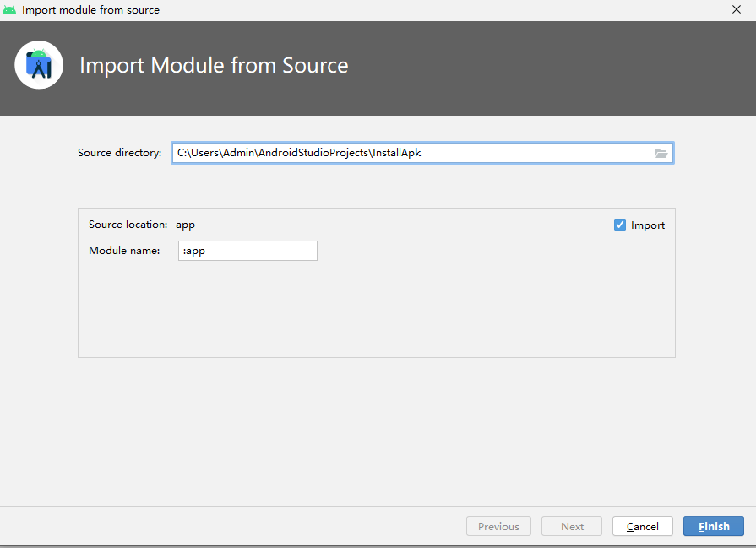Image resolution: width=756 pixels, height=548 pixels.
Task: Click the window title bar text
Action: (x=90, y=10)
